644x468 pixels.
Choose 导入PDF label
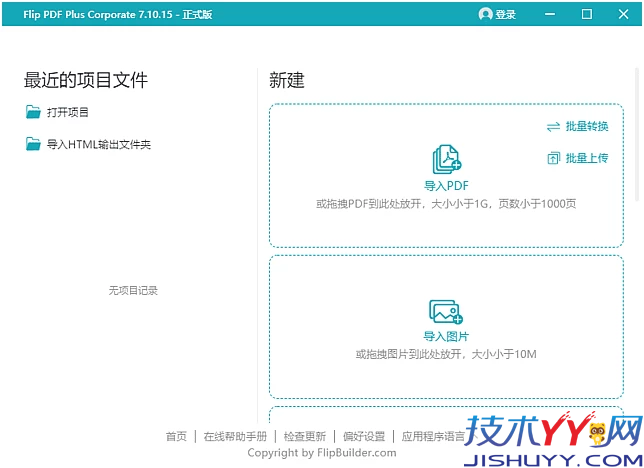(x=446, y=186)
